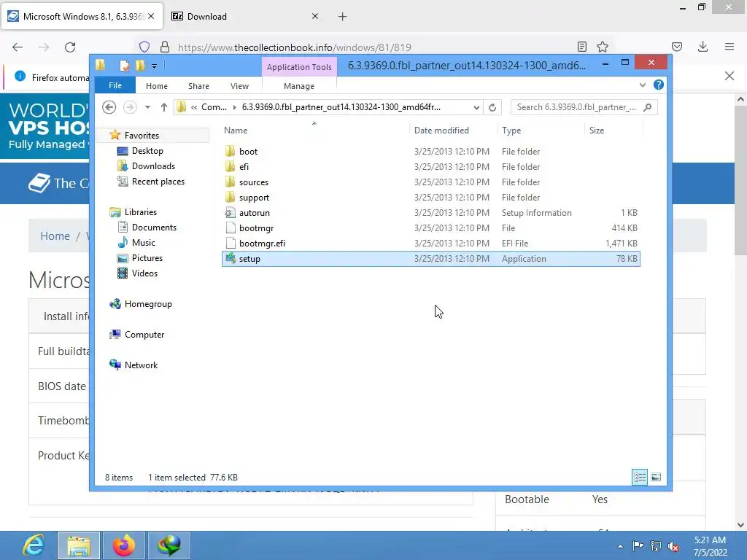Screen dimensions: 747x560
Task: Select the bootmgr file
Action: (256, 228)
